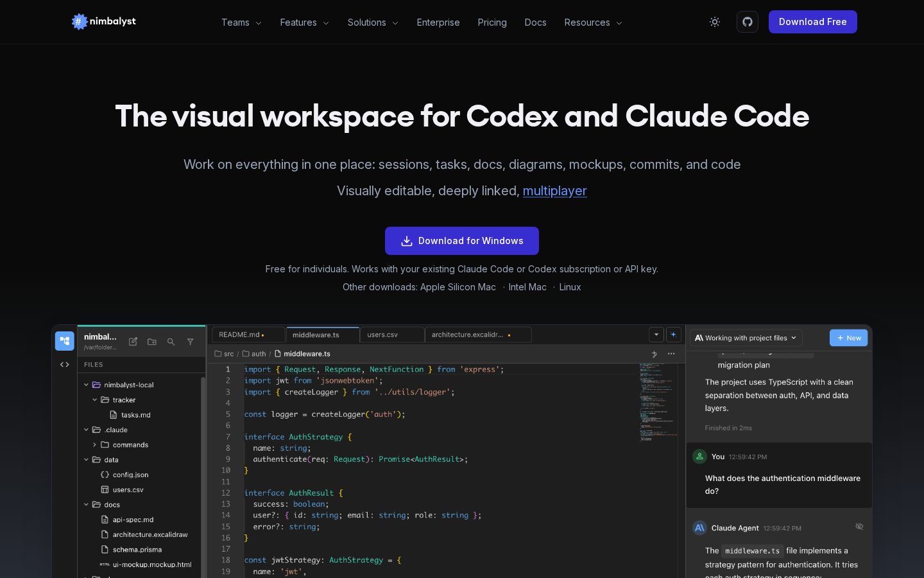Go to the Enterprise page
The image size is (924, 578).
click(438, 22)
